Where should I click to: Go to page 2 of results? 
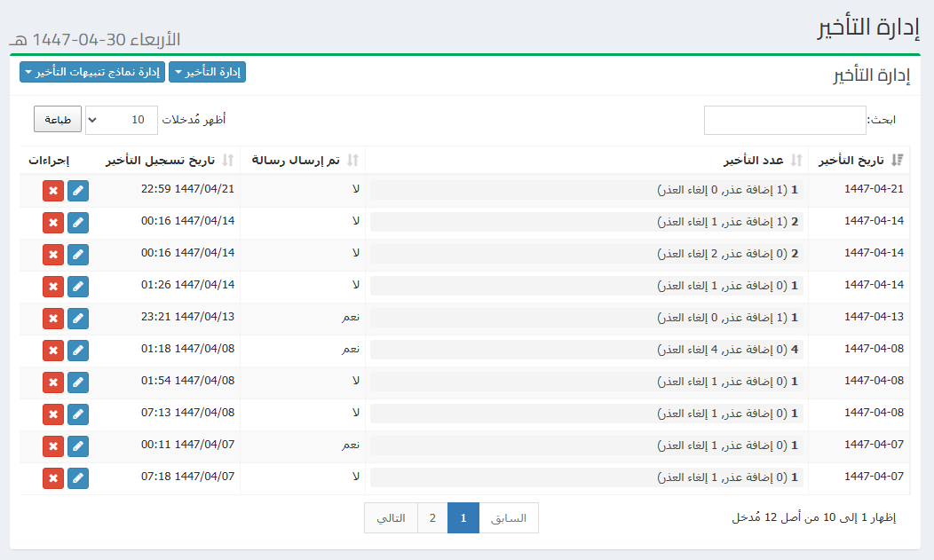tap(432, 518)
